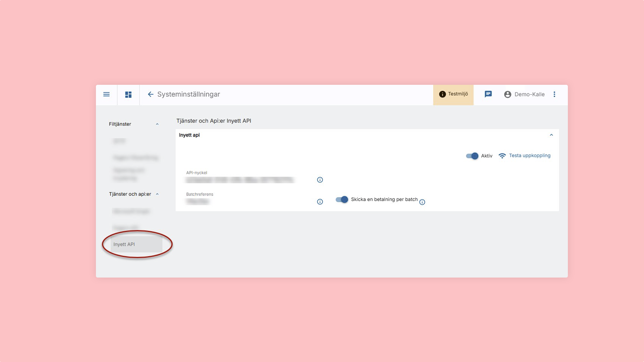Viewport: 644px width, 362px height.
Task: Show info for the Batchreferens field
Action: tap(320, 202)
